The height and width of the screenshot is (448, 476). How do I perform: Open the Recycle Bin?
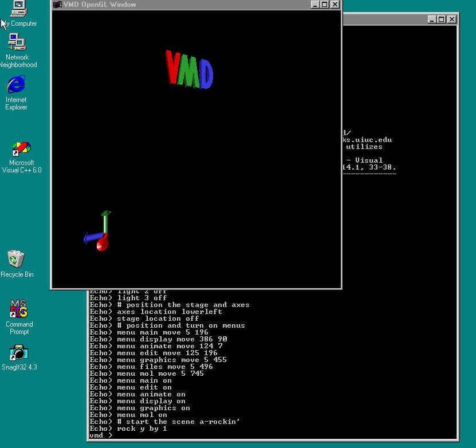pyautogui.click(x=17, y=259)
